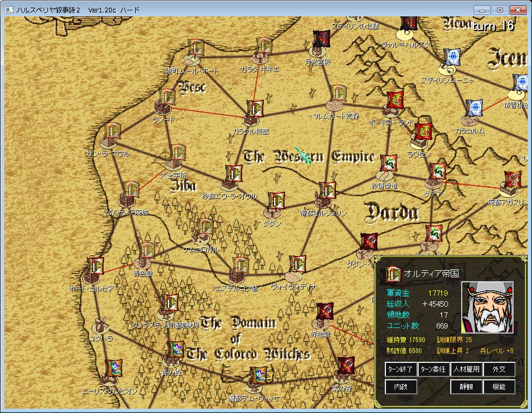
Task: Select the バルティア廃城 territory flag
Action: coord(131,191)
